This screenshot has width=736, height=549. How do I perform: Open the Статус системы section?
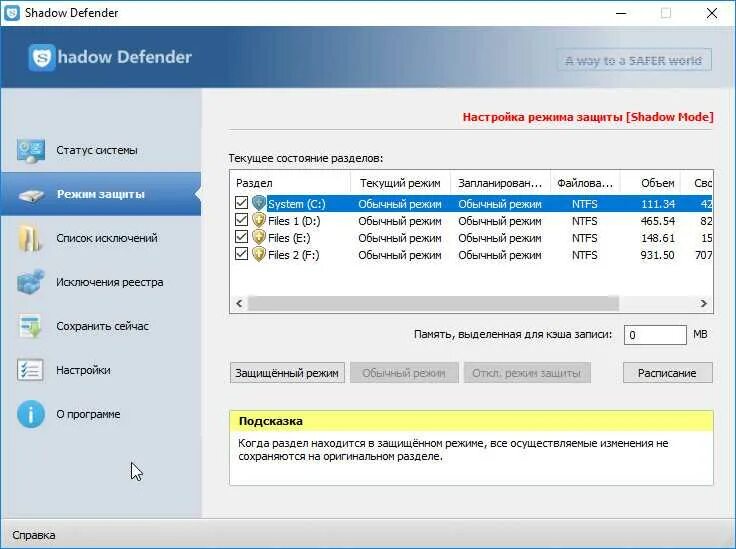[101, 151]
